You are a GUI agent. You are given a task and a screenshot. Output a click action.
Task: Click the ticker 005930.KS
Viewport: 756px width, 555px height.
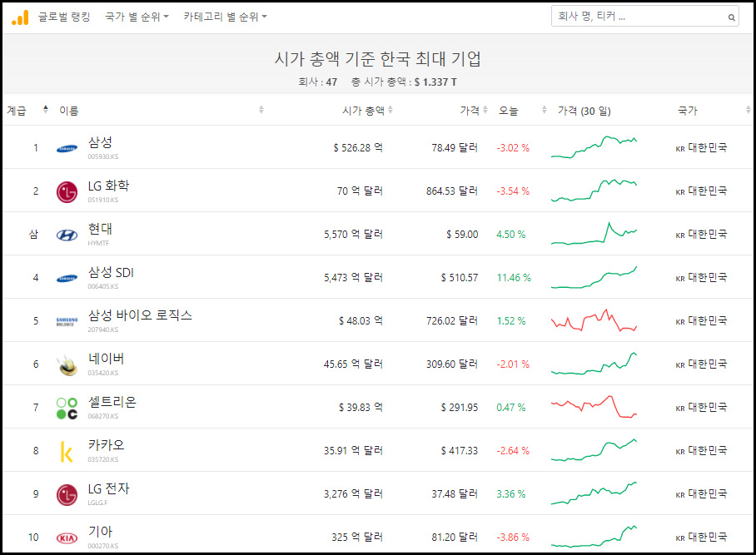(102, 156)
